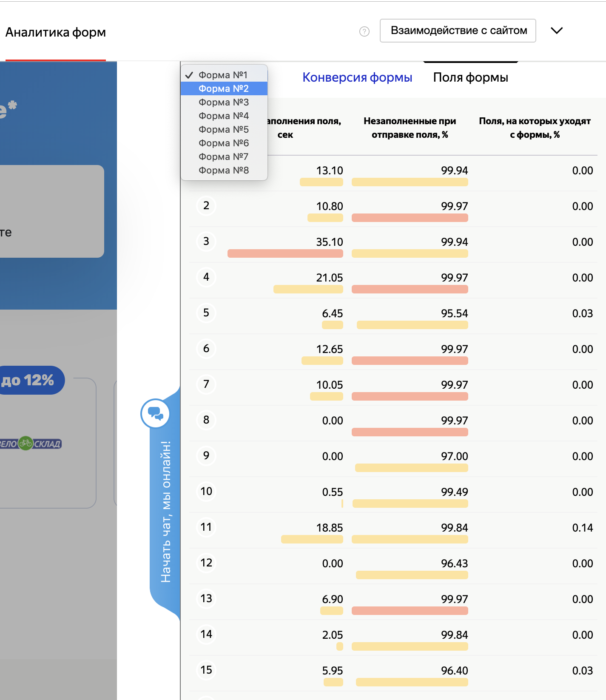
Task: Click field number 12 circle
Action: coord(206,563)
